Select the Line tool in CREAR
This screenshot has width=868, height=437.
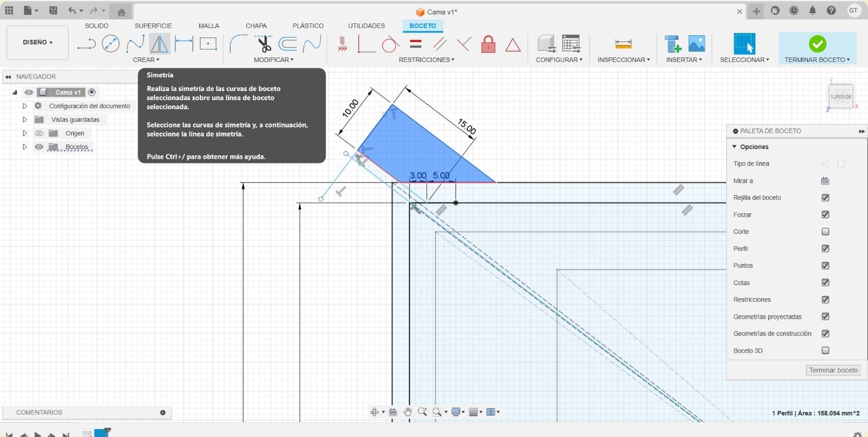(86, 44)
